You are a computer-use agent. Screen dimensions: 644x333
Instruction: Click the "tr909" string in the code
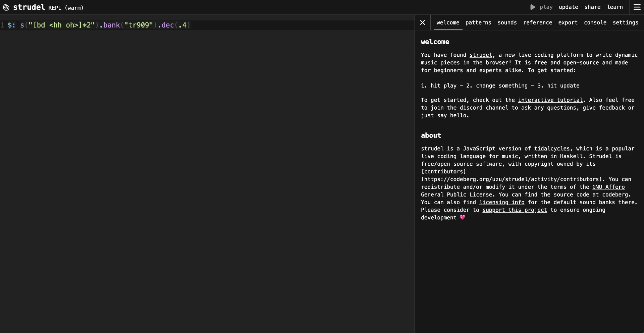point(139,25)
